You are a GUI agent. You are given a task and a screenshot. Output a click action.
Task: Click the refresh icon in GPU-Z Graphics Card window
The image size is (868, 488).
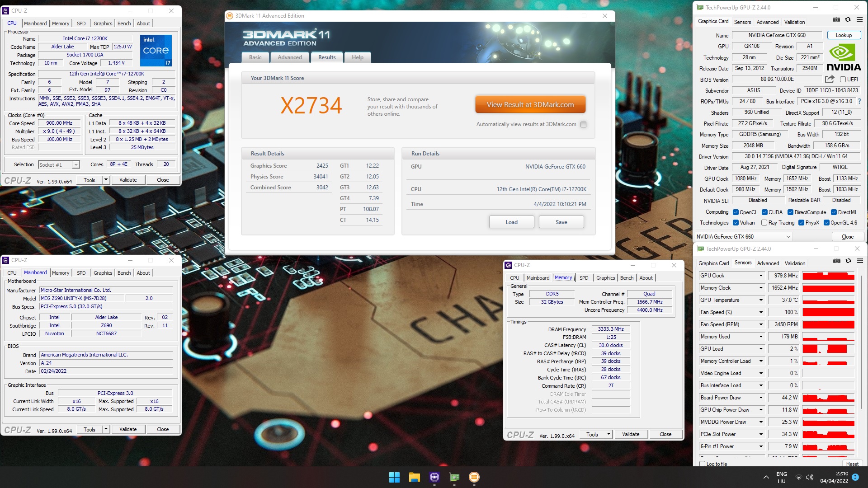pos(848,20)
